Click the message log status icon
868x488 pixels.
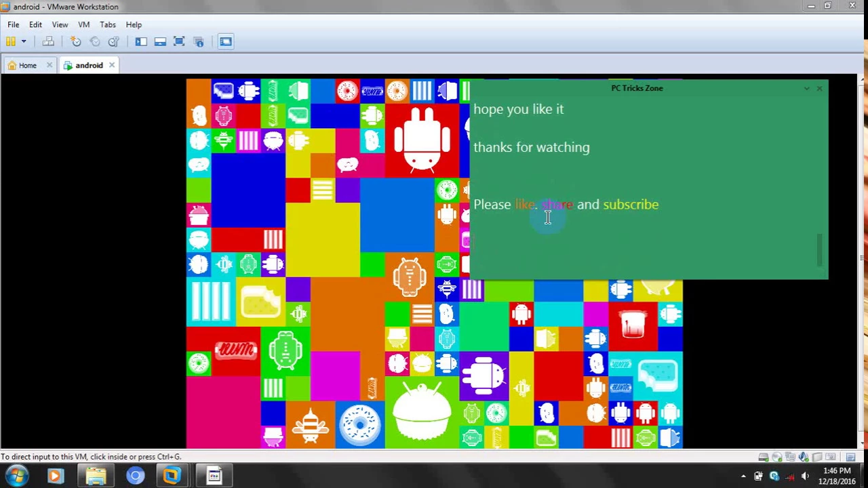[851, 457]
